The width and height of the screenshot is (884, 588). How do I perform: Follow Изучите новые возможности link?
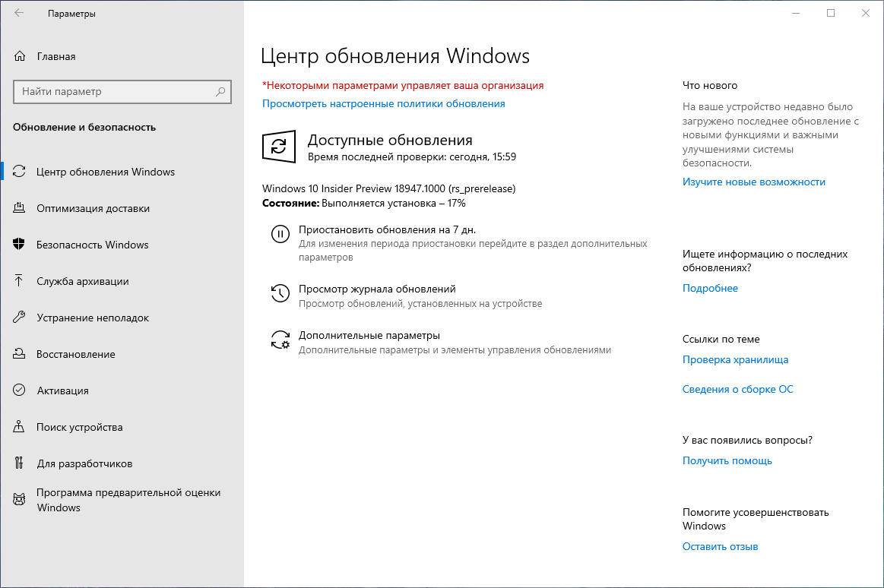[x=753, y=182]
